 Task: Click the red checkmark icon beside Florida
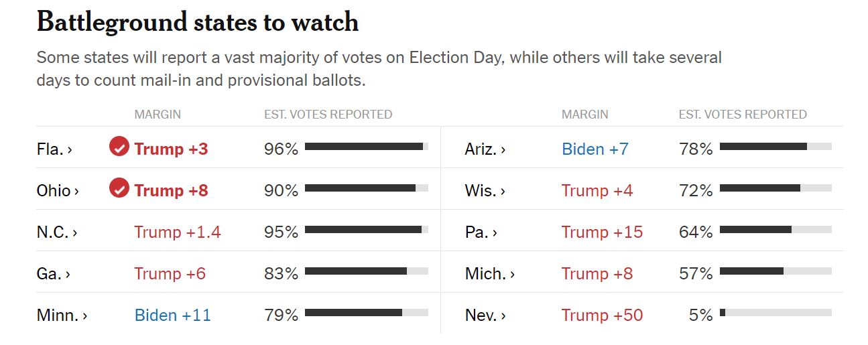(119, 147)
